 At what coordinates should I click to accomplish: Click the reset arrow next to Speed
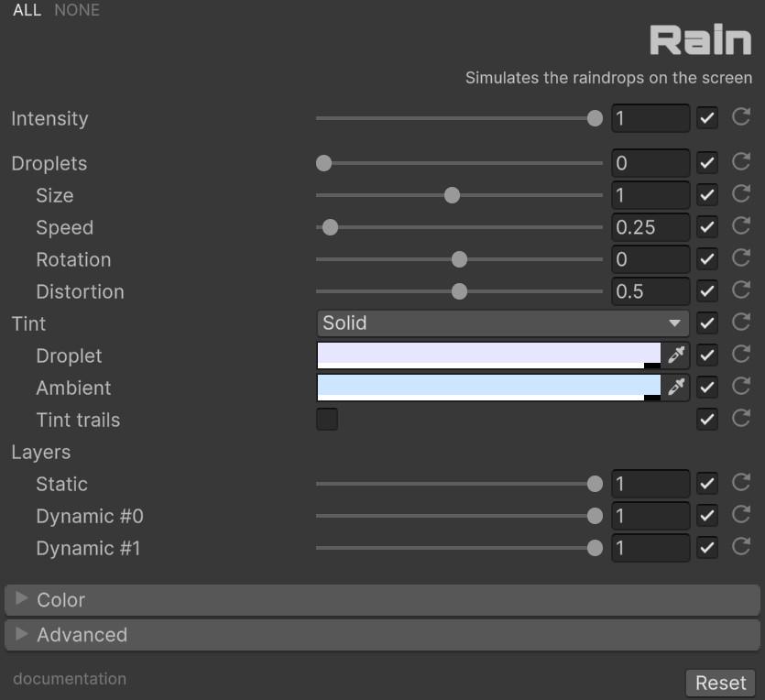pos(741,226)
